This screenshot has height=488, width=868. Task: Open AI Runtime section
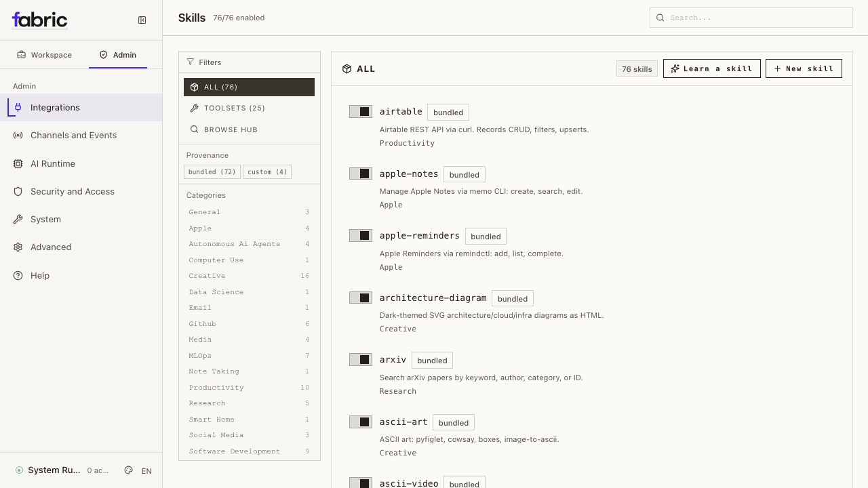(x=81, y=163)
